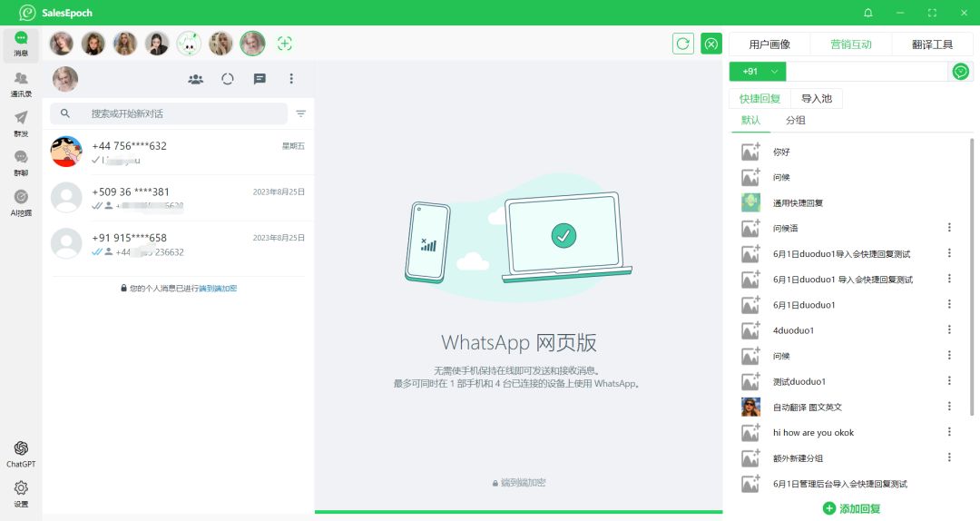Select the 分组 sub-tab
The image size is (980, 521).
tap(795, 120)
